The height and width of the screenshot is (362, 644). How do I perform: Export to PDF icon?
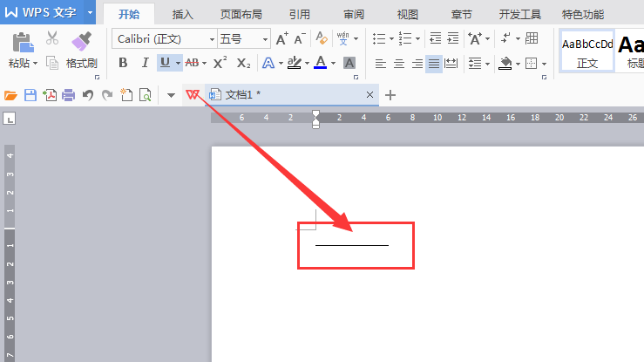[50, 95]
